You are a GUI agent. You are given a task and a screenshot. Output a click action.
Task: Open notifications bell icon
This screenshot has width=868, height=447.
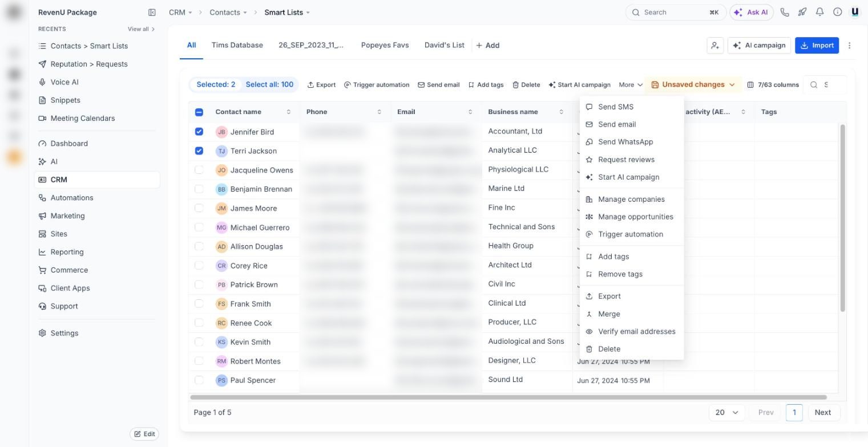coord(820,12)
